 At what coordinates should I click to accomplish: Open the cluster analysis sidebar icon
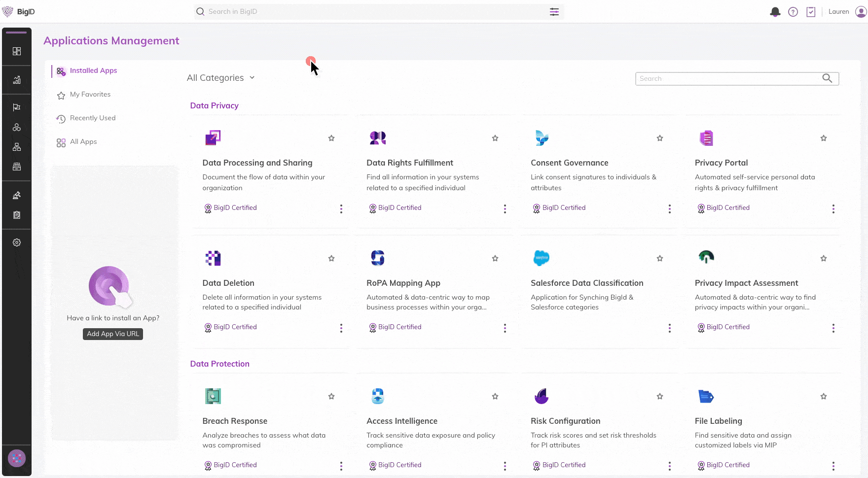click(17, 127)
